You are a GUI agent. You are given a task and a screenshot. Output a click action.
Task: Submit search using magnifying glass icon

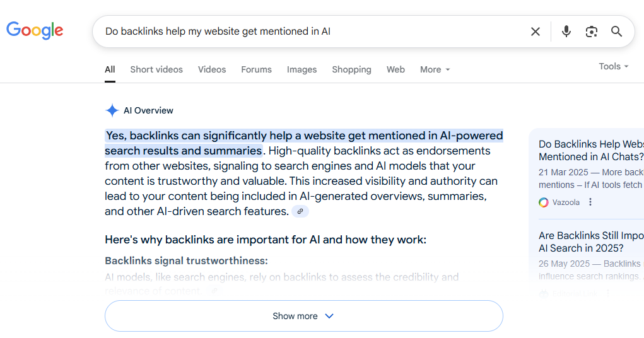pyautogui.click(x=616, y=31)
